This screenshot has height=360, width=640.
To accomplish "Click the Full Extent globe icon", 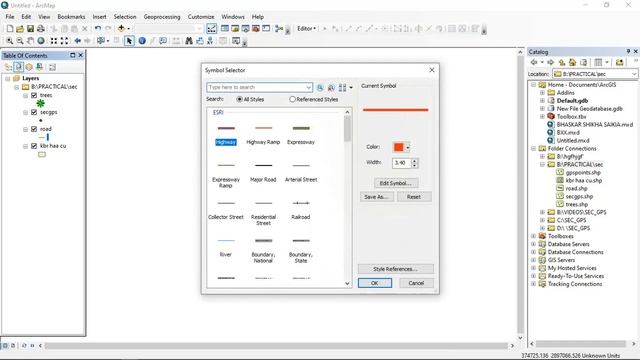I will pos(41,41).
